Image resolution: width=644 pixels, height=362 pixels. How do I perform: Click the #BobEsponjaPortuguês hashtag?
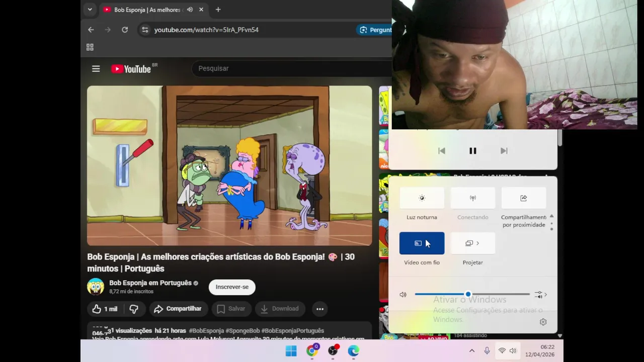(x=293, y=331)
